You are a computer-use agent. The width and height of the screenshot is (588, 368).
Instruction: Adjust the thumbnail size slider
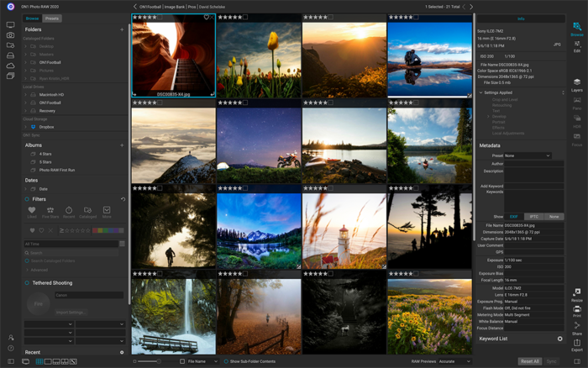click(x=150, y=361)
